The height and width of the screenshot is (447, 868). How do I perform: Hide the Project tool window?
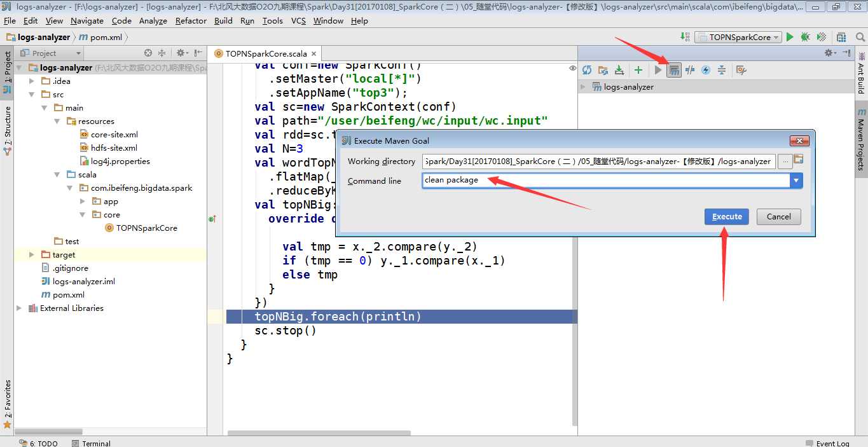coord(198,53)
